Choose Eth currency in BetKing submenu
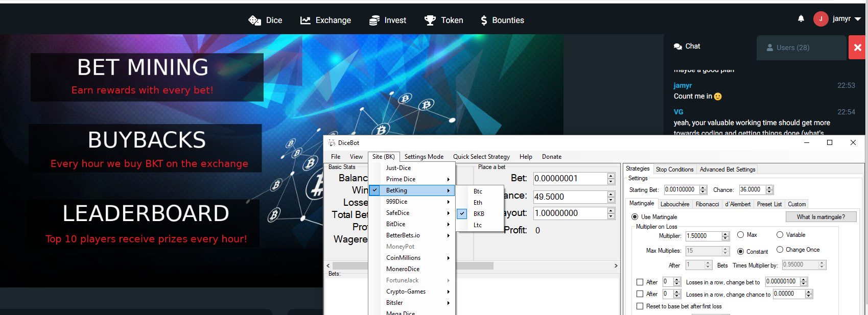This screenshot has height=315, width=868. pyautogui.click(x=480, y=203)
